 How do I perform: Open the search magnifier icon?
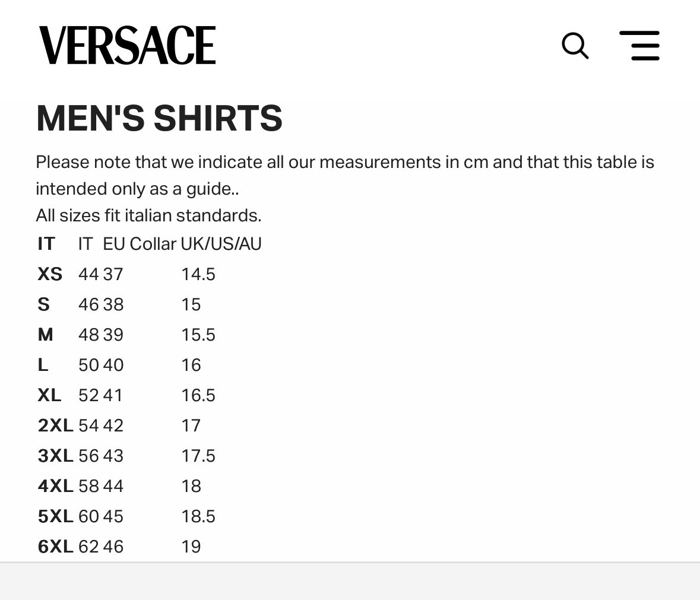[575, 46]
